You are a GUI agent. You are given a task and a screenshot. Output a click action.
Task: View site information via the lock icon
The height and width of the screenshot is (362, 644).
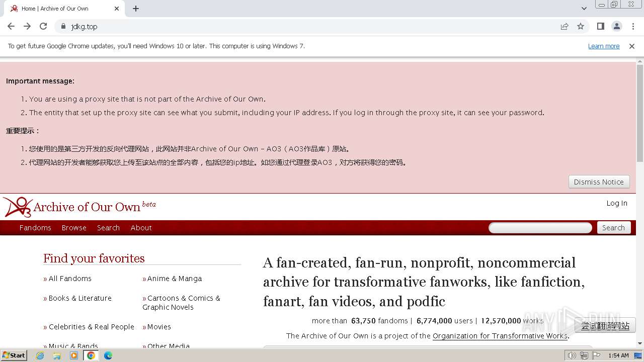click(x=63, y=26)
